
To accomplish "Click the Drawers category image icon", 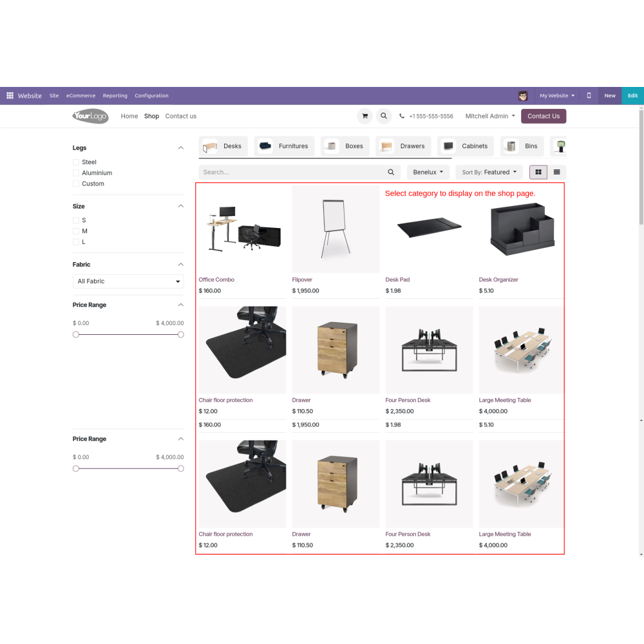I will click(x=386, y=146).
